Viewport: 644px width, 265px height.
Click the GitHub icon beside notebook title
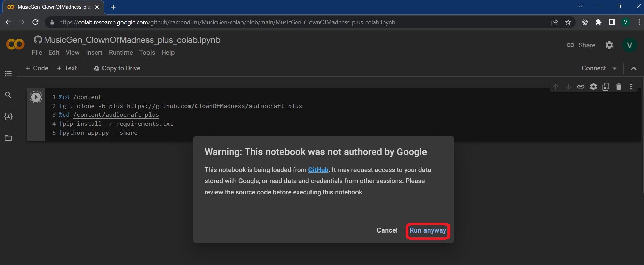tap(38, 40)
